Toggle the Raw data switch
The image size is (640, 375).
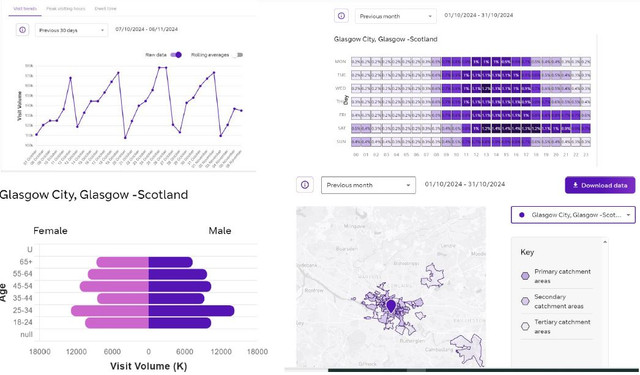click(x=176, y=55)
